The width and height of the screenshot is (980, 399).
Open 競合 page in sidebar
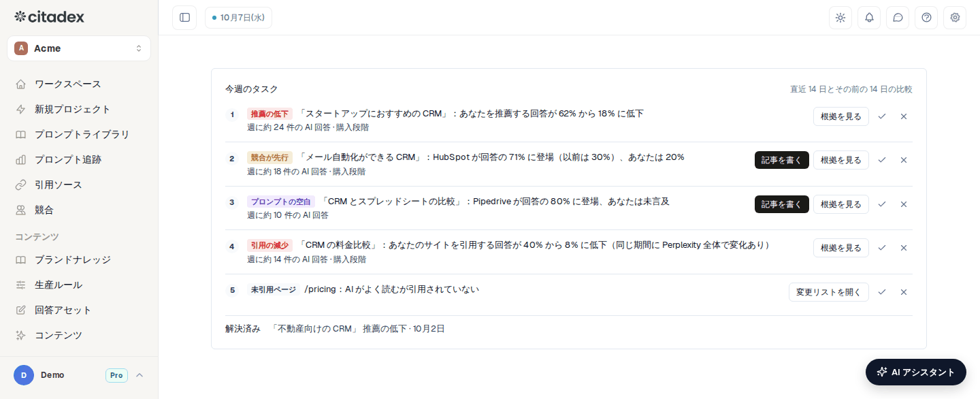click(x=79, y=210)
